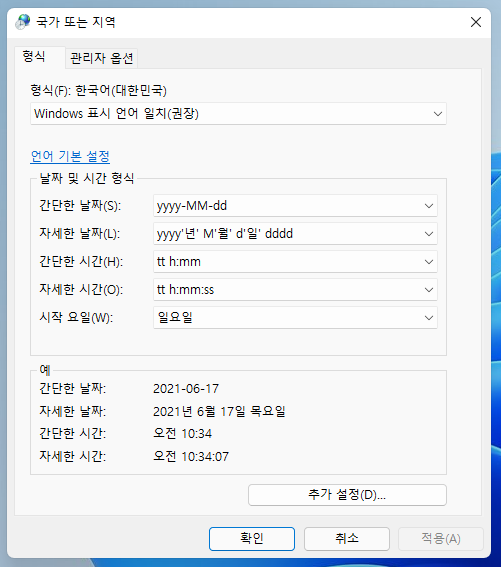Cancel with the 취소 button
Screen dimensions: 501x567
point(347,538)
